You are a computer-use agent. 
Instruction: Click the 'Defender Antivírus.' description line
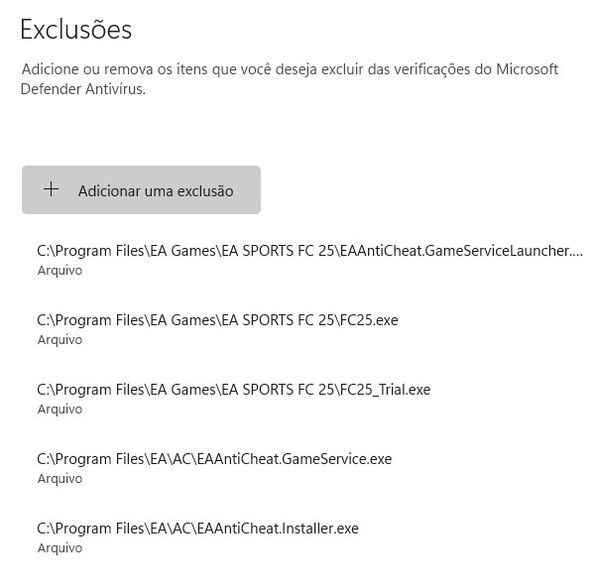pos(83,89)
